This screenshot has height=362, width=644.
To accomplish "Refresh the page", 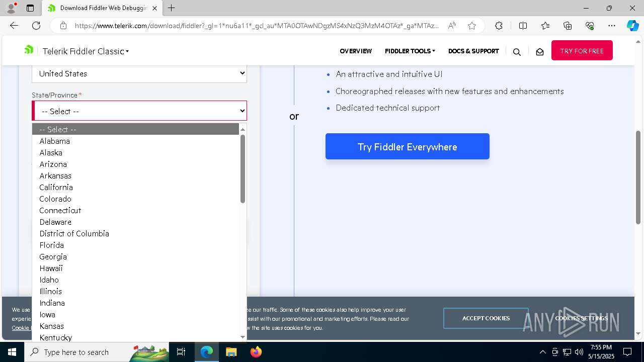I will click(36, 26).
